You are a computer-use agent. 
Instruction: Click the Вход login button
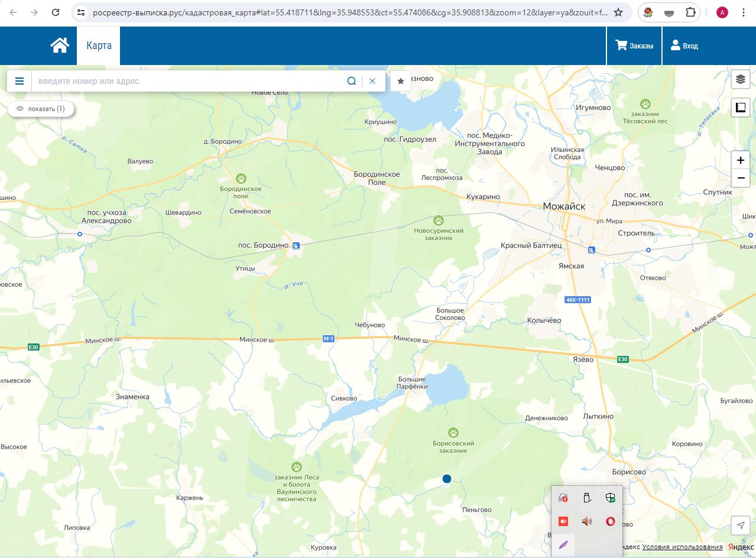point(684,46)
